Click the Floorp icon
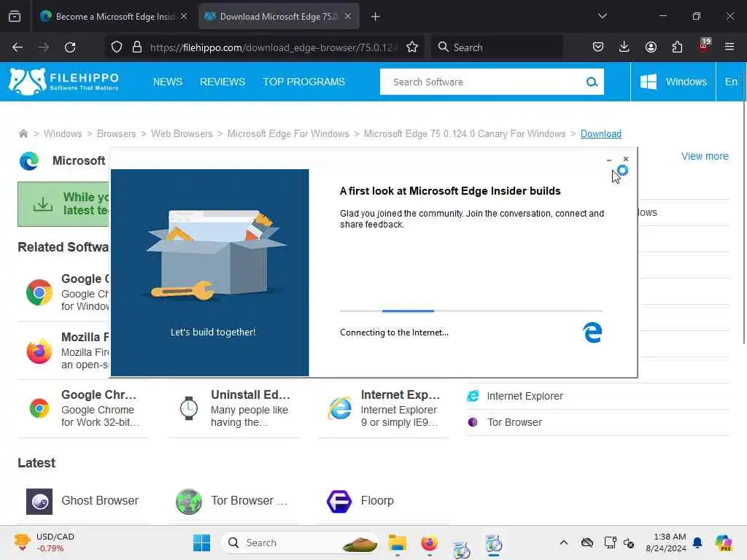The height and width of the screenshot is (560, 747). click(339, 502)
